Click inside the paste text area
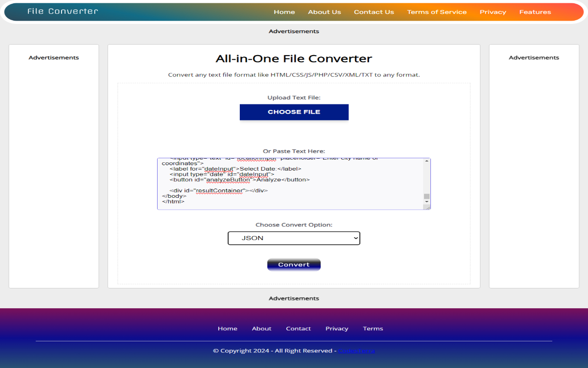This screenshot has width=588, height=368. (289, 184)
